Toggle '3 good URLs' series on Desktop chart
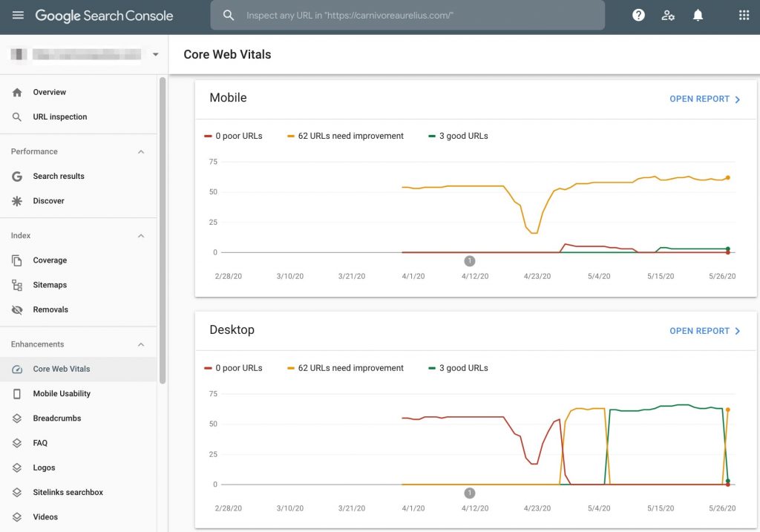The image size is (760, 532). pyautogui.click(x=458, y=367)
